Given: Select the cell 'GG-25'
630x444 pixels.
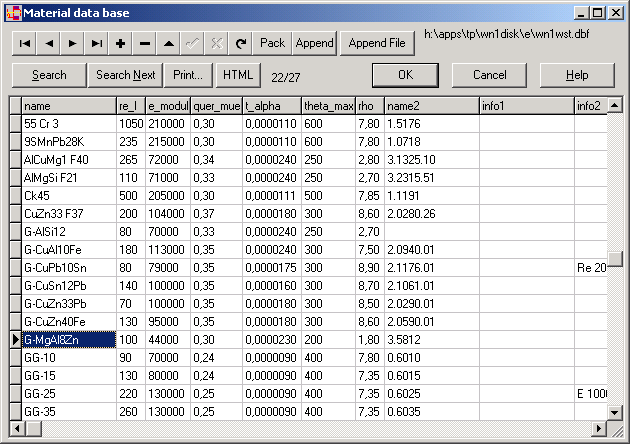Looking at the screenshot, I should point(69,394).
